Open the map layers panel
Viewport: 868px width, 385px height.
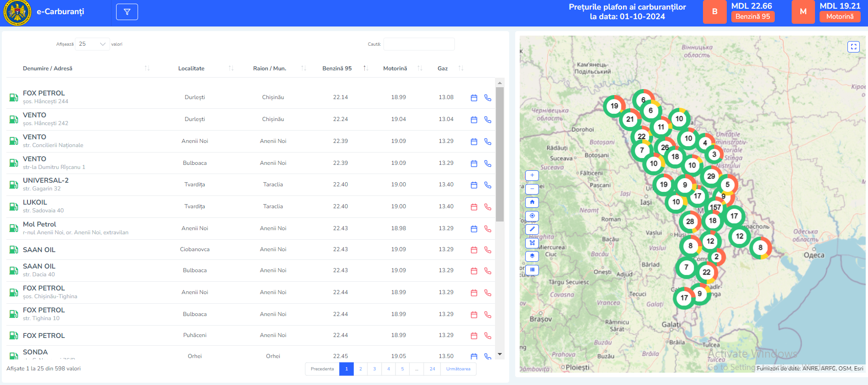coord(532,256)
